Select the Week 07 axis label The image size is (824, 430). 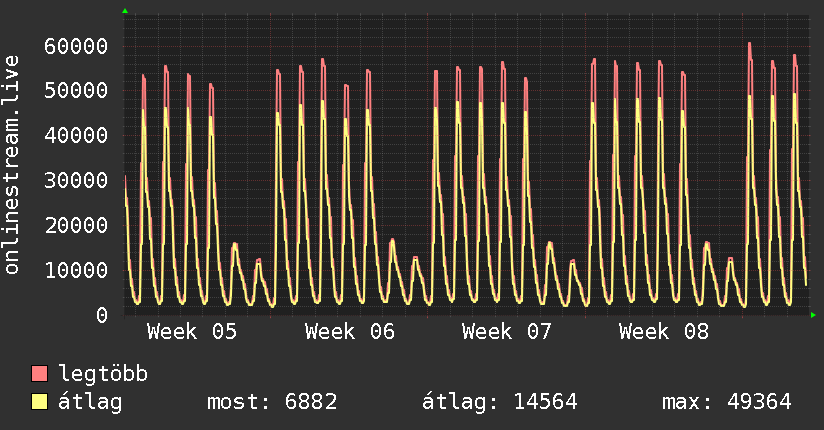coord(507,332)
